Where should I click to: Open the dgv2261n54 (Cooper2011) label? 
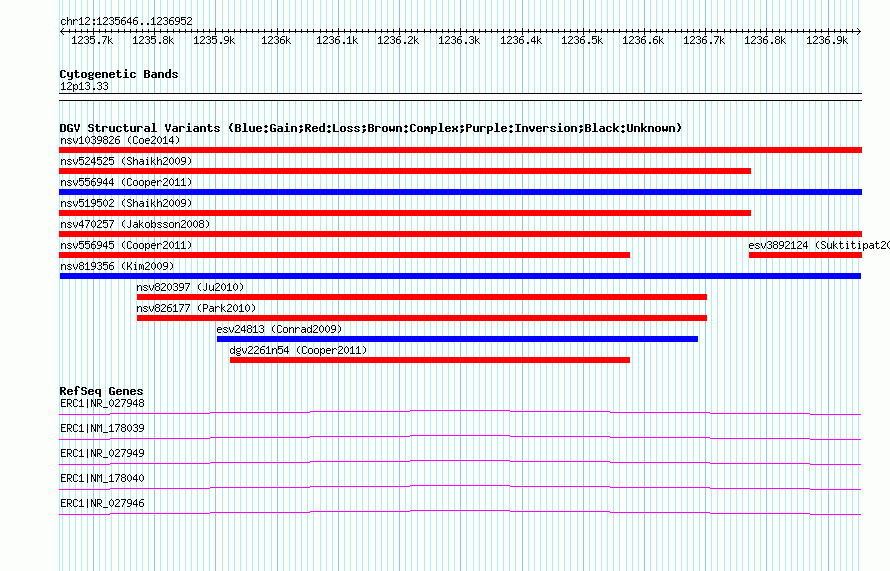[x=298, y=350]
